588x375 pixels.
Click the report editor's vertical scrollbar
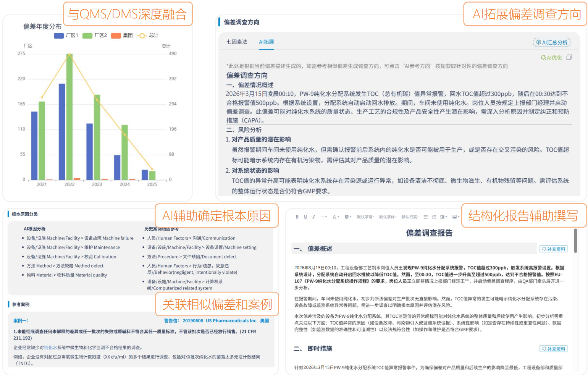pos(575,241)
